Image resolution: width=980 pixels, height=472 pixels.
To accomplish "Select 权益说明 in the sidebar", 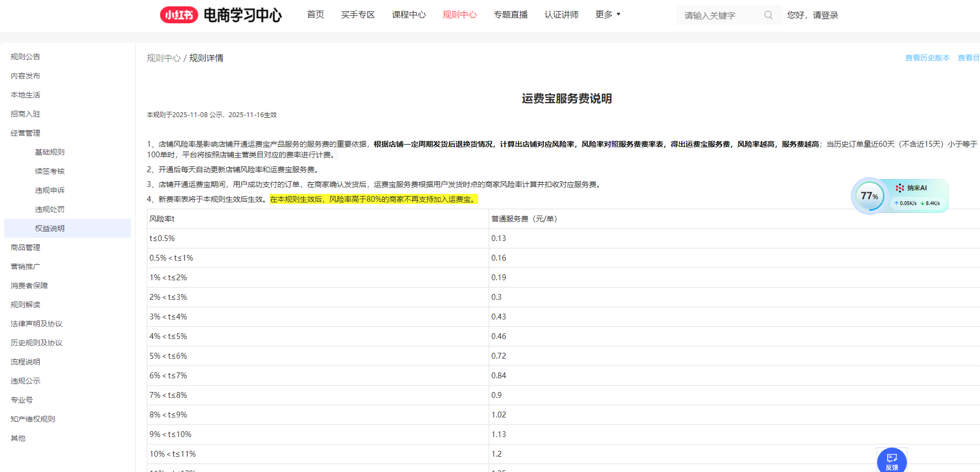I will point(50,228).
